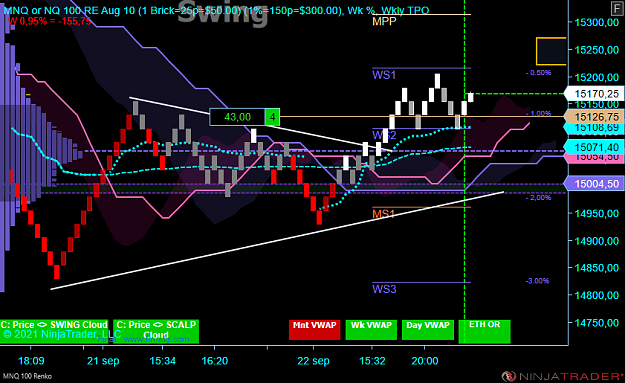625x383 pixels.
Task: Click the Wk VWAP green status box
Action: tap(371, 330)
